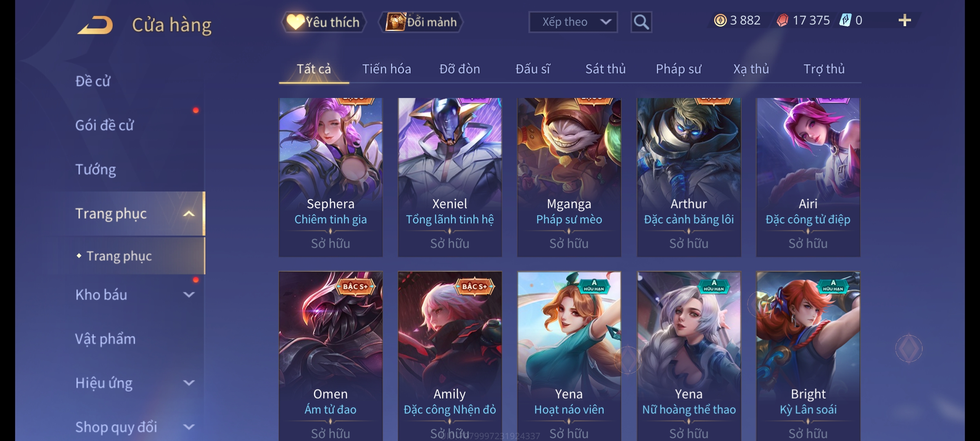
Task: Open Gói đề cử in sidebar
Action: (105, 125)
